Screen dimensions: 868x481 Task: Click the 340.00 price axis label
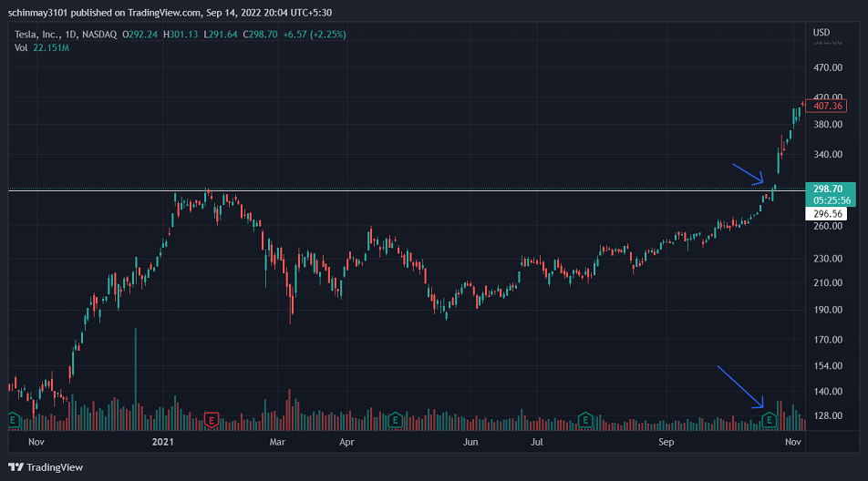(x=828, y=154)
